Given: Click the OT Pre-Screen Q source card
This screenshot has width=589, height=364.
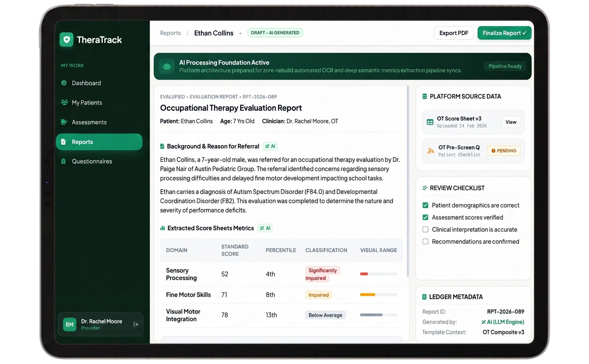Looking at the screenshot, I should [473, 151].
